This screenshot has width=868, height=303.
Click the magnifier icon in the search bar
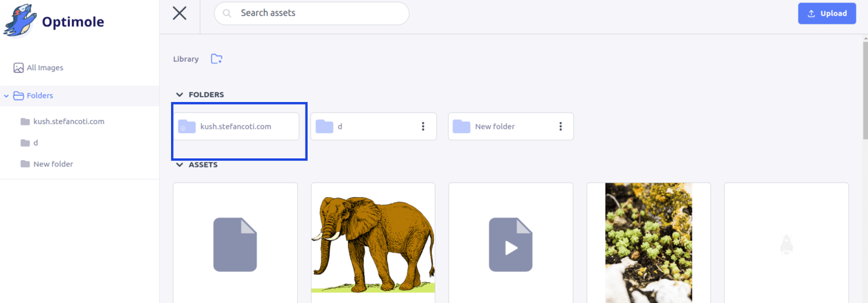click(227, 13)
